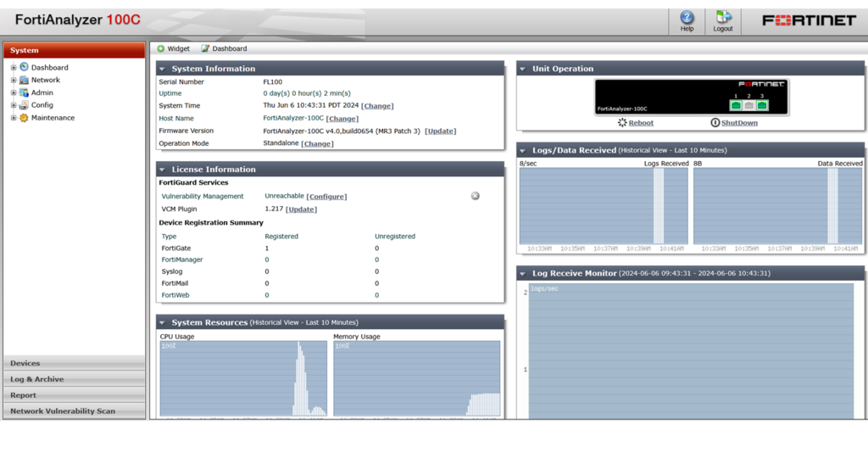Screen dimensions: 868x463
Task: Select Config in the System tree
Action: tap(42, 104)
